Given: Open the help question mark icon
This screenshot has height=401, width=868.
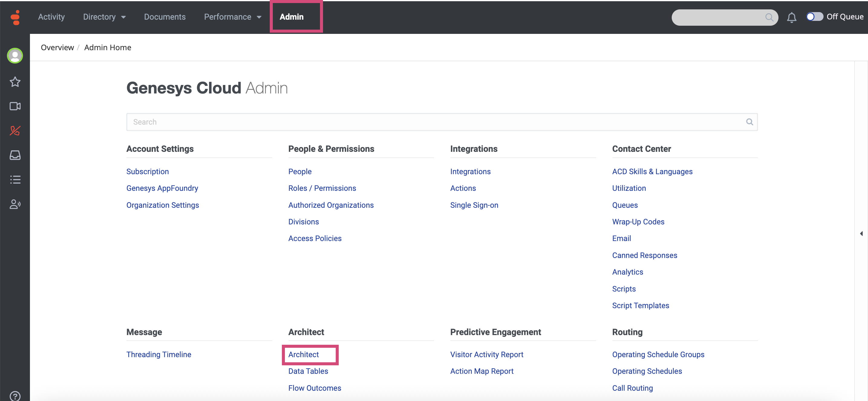Looking at the screenshot, I should pyautogui.click(x=15, y=396).
